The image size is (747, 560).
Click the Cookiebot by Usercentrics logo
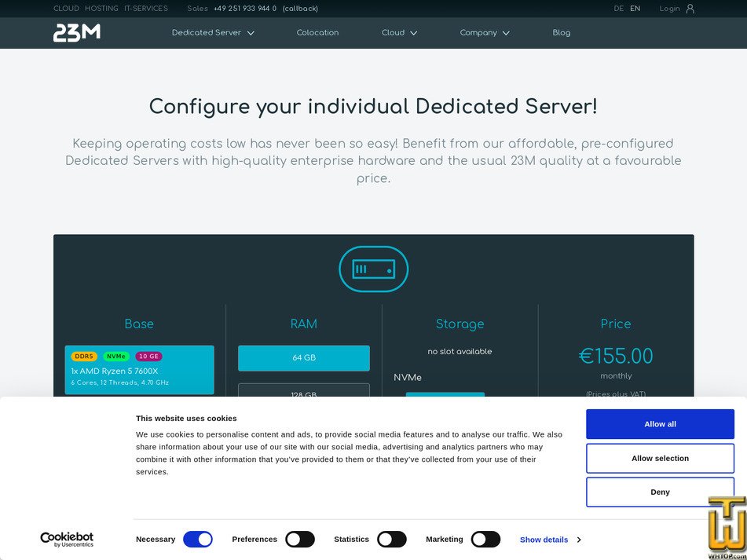[67, 540]
